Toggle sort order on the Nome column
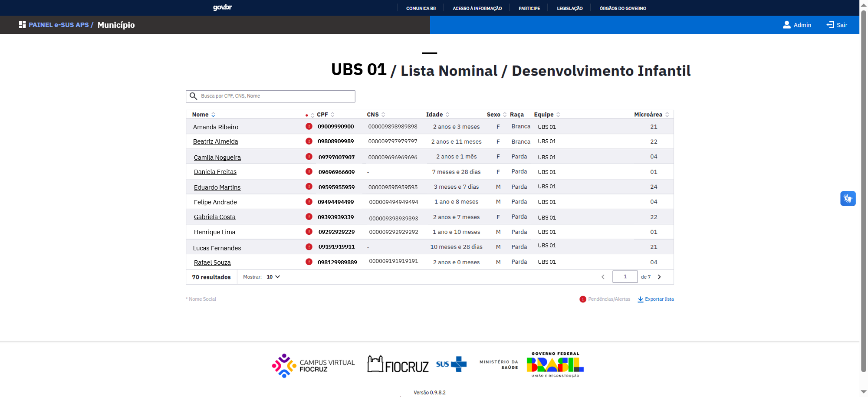The height and width of the screenshot is (397, 868). pos(213,115)
